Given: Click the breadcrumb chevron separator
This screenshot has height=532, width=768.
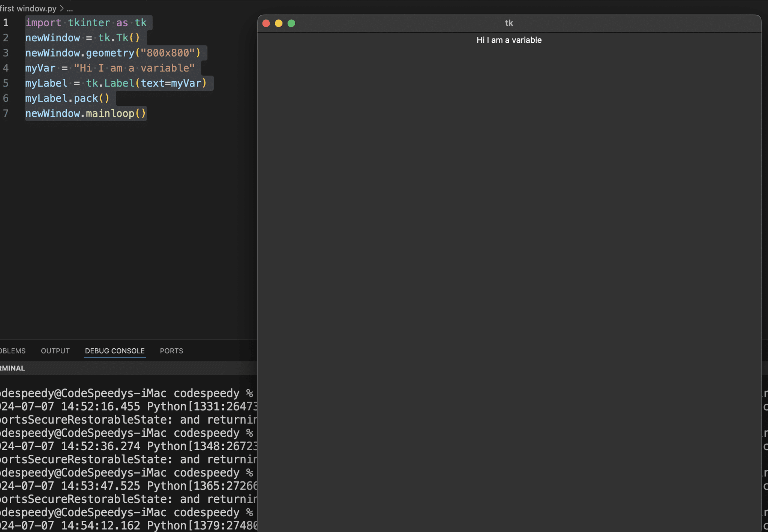Looking at the screenshot, I should click(62, 9).
